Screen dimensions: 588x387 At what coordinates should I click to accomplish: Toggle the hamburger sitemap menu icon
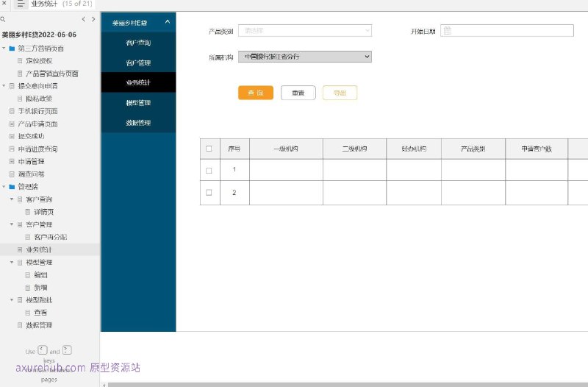21,4
